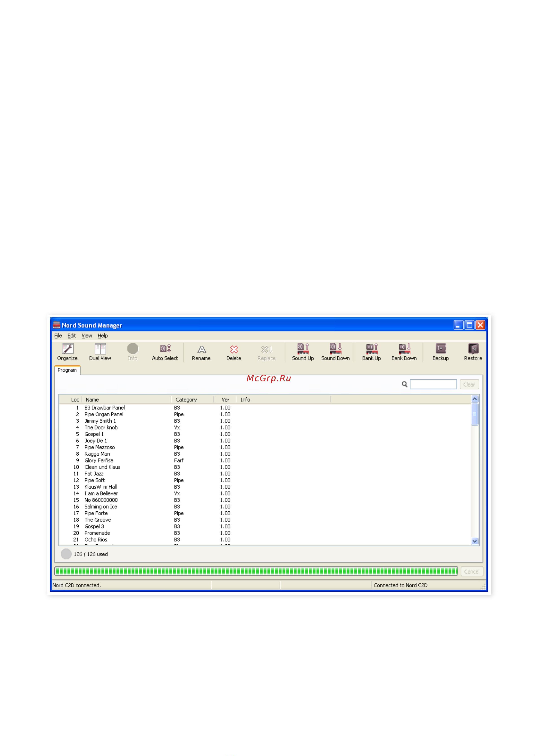Image resolution: width=535 pixels, height=756 pixels.
Task: Click the Info column header
Action: pyautogui.click(x=283, y=399)
